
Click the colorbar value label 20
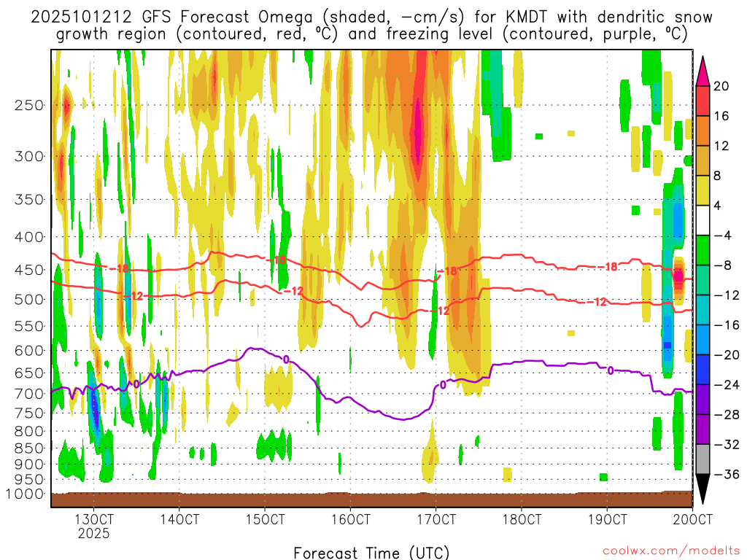click(721, 86)
